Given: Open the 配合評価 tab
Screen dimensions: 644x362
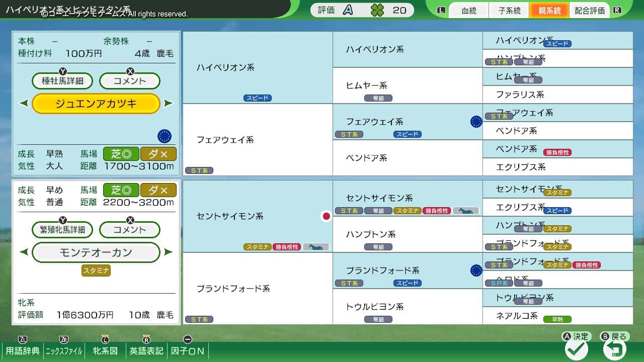Looking at the screenshot, I should [590, 11].
